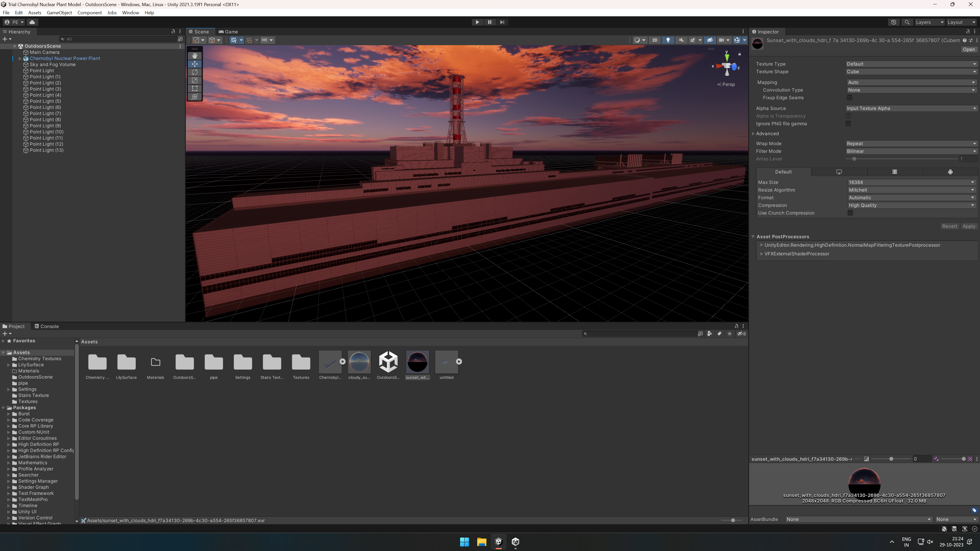Toggle the 2D scene view mode
Image resolution: width=980 pixels, height=551 pixels.
point(654,40)
